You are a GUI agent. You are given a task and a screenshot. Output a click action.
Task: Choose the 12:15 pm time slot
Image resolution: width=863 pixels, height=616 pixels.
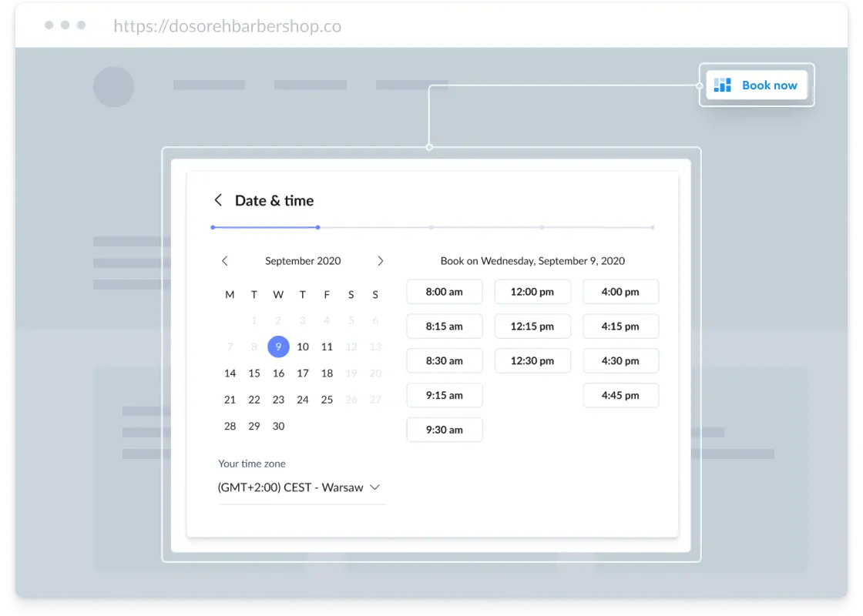532,326
